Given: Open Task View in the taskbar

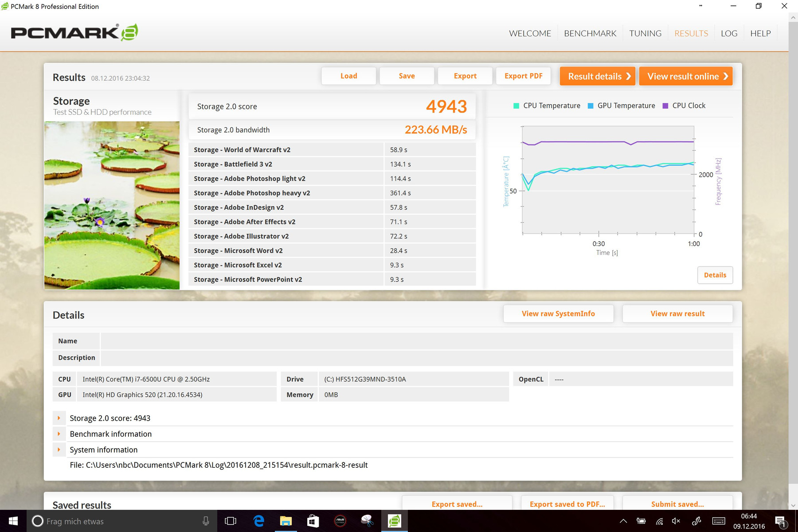Looking at the screenshot, I should (231, 521).
